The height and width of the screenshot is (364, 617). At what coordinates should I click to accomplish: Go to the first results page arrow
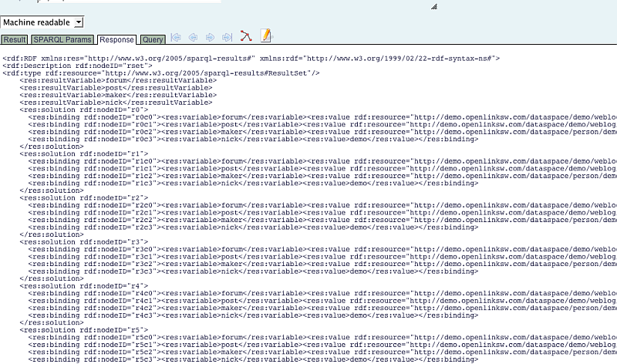pos(176,37)
